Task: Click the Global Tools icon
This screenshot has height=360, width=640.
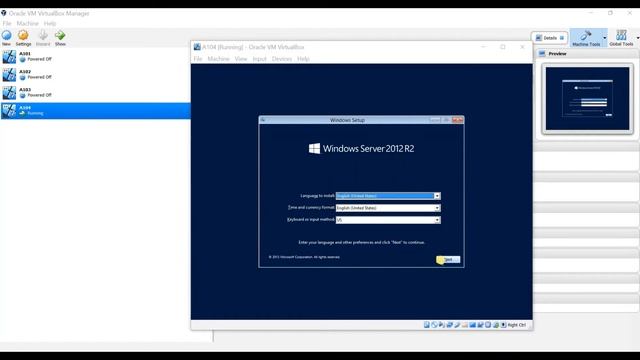Action: click(x=621, y=35)
